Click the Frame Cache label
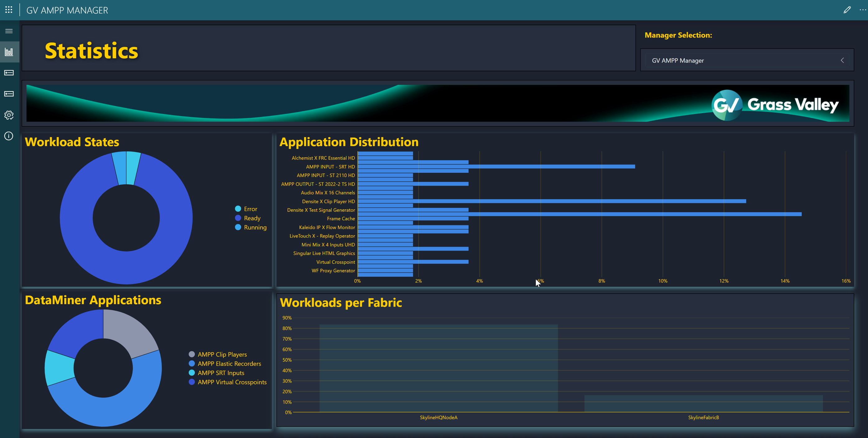The width and height of the screenshot is (868, 438). click(341, 219)
